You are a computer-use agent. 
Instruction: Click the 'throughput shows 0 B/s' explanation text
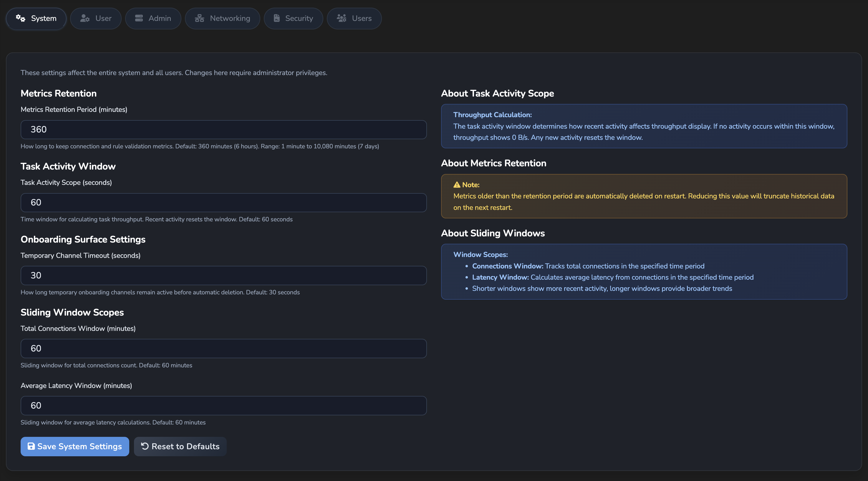tap(644, 132)
